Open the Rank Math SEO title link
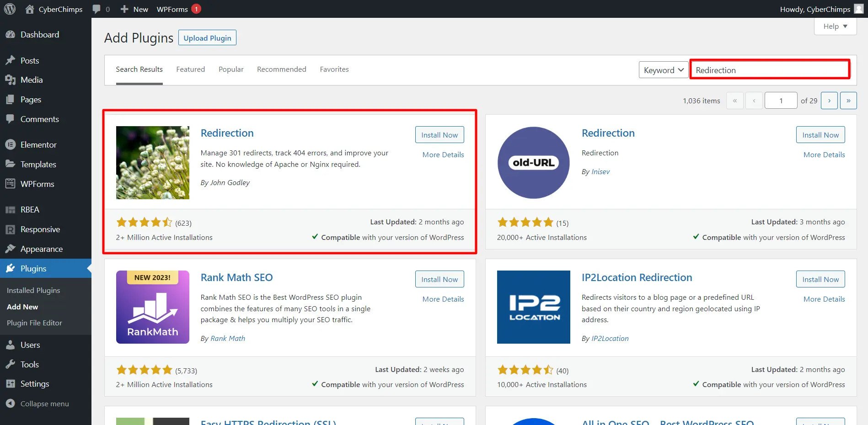Image resolution: width=868 pixels, height=425 pixels. pyautogui.click(x=236, y=277)
